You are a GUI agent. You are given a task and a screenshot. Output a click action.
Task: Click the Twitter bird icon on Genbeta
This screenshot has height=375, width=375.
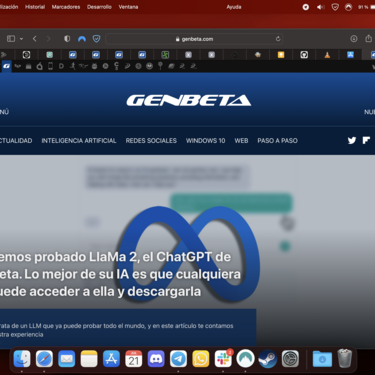click(x=352, y=140)
